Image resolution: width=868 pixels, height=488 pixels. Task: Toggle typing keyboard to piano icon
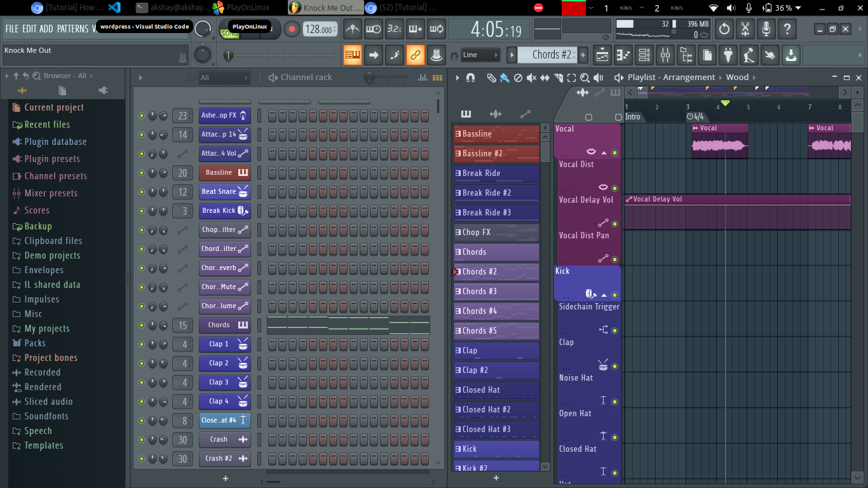click(353, 55)
